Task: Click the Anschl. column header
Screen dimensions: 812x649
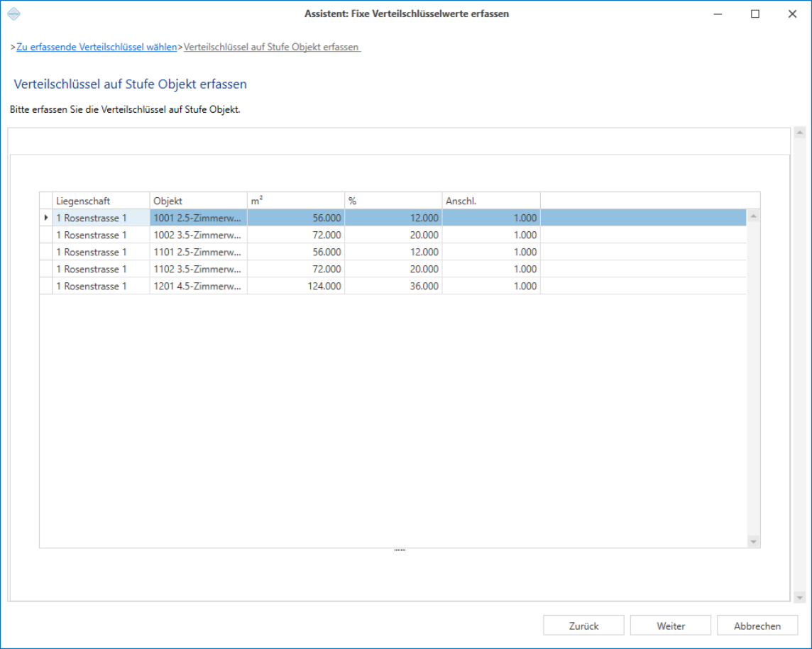Action: [x=491, y=201]
